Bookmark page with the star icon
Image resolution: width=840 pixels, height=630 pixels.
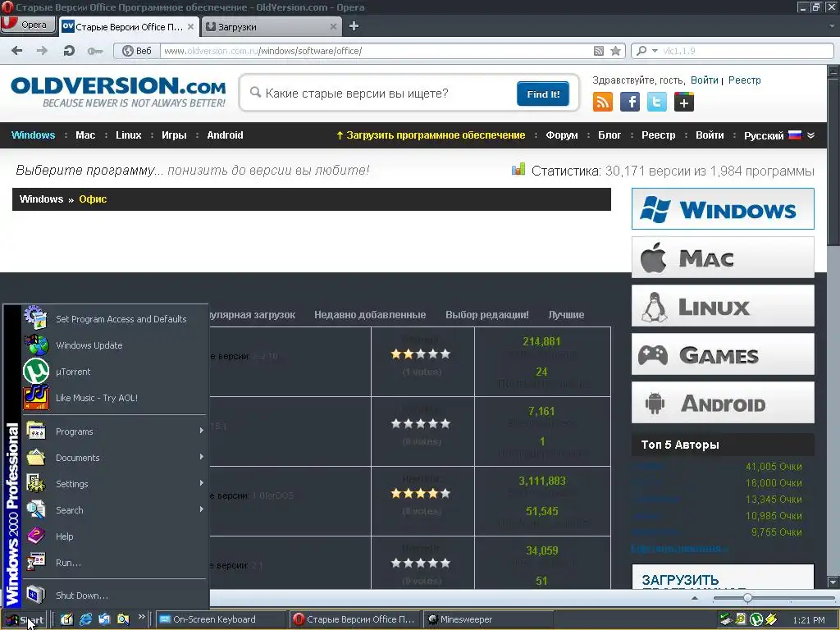pyautogui.click(x=615, y=51)
